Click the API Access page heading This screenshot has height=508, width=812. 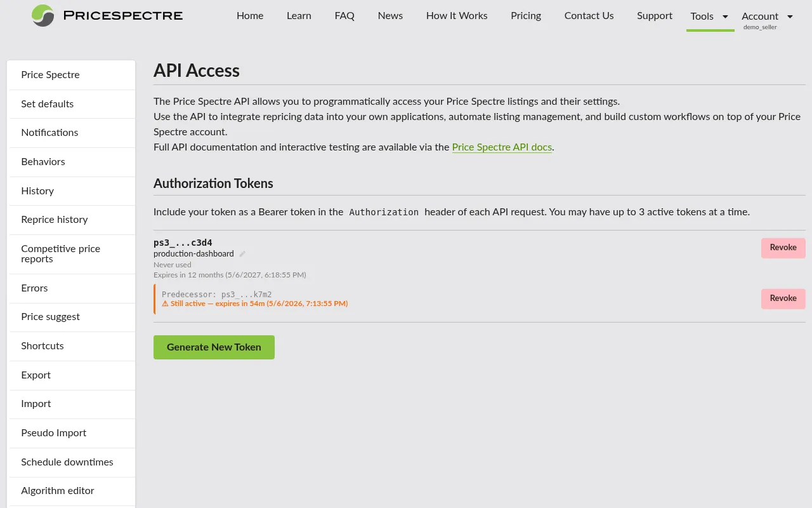[x=197, y=70]
